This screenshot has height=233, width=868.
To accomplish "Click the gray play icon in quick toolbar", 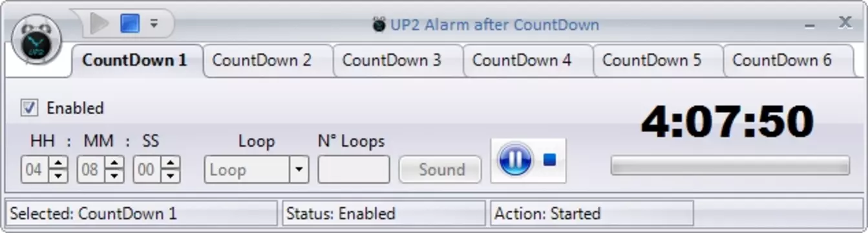I will (x=100, y=24).
